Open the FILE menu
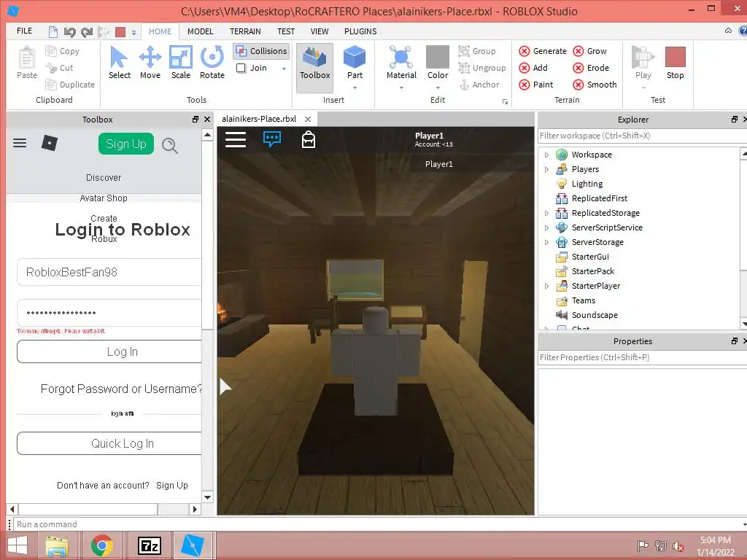This screenshot has width=747, height=560. (24, 31)
